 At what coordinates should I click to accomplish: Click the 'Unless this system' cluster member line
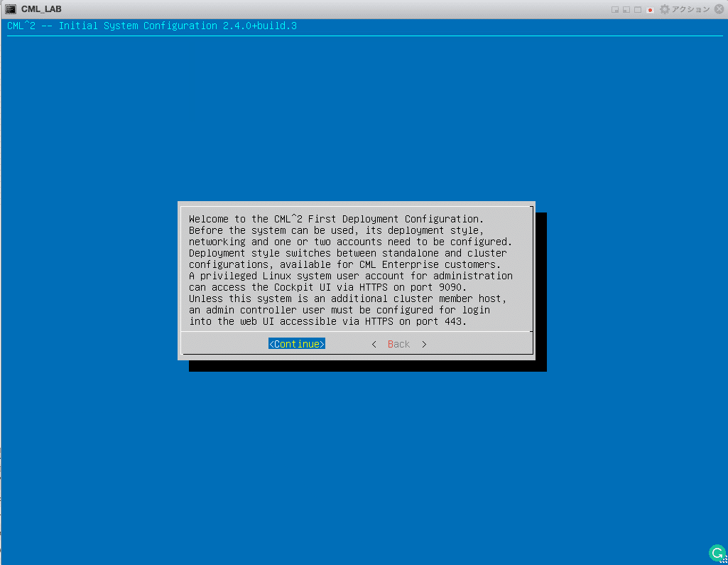coord(347,298)
